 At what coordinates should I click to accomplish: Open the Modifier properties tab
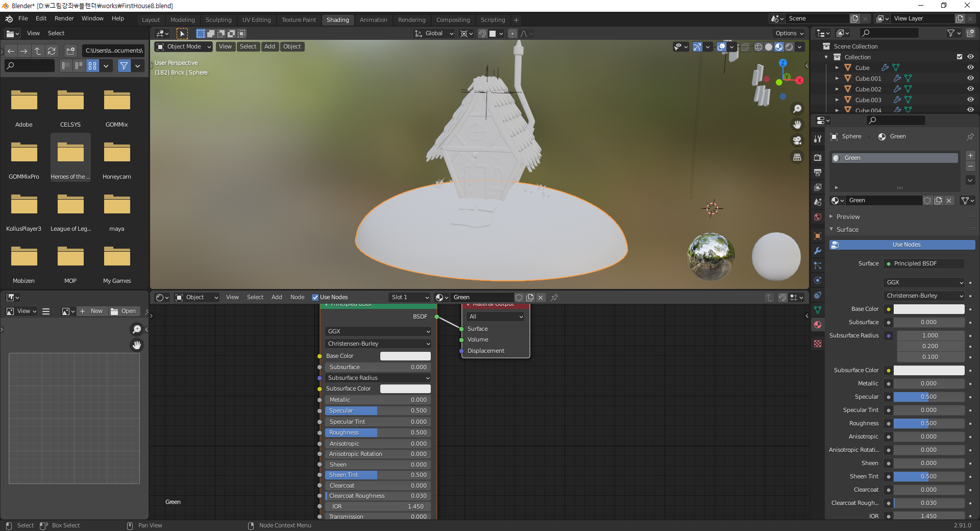[818, 251]
